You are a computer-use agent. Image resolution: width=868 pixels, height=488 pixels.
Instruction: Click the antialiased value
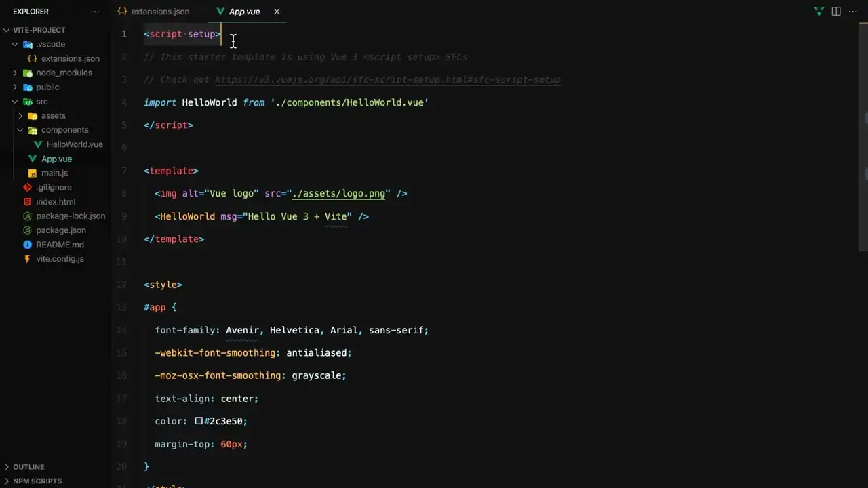click(x=316, y=352)
